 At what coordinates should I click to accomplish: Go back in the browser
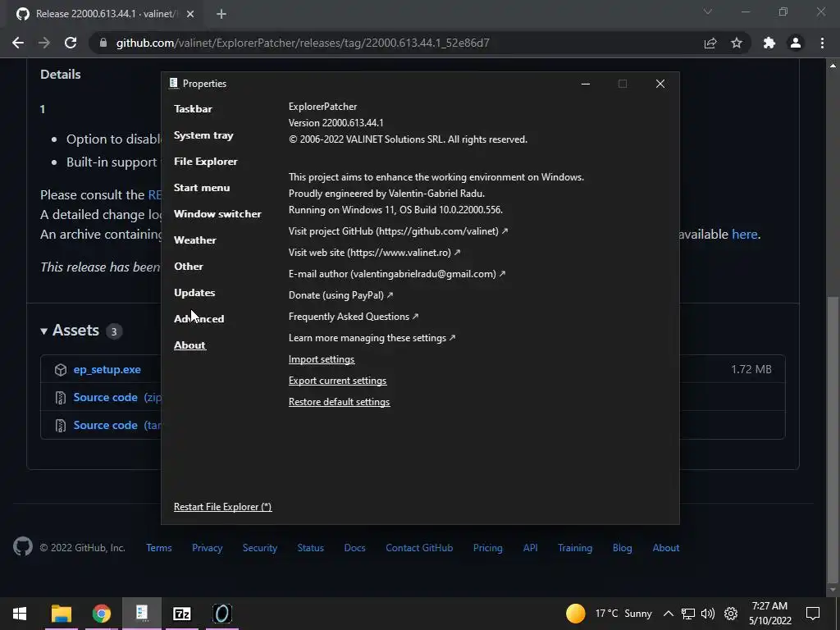coord(18,43)
